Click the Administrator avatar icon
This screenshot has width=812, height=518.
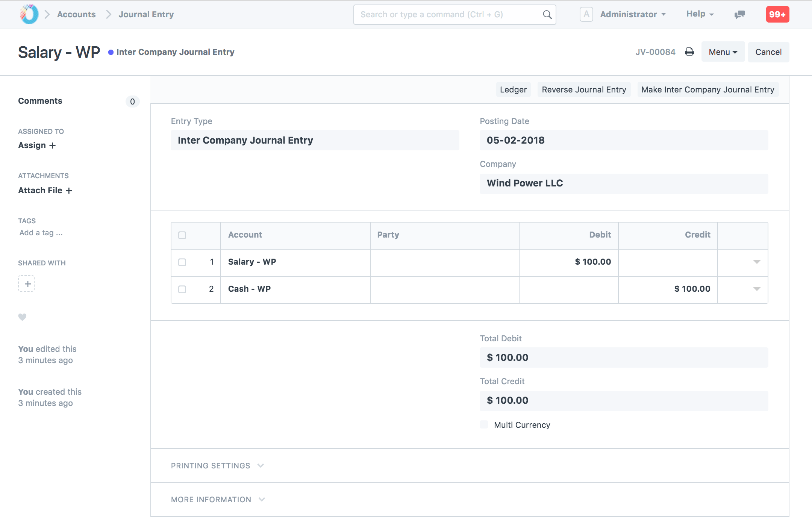coord(586,14)
